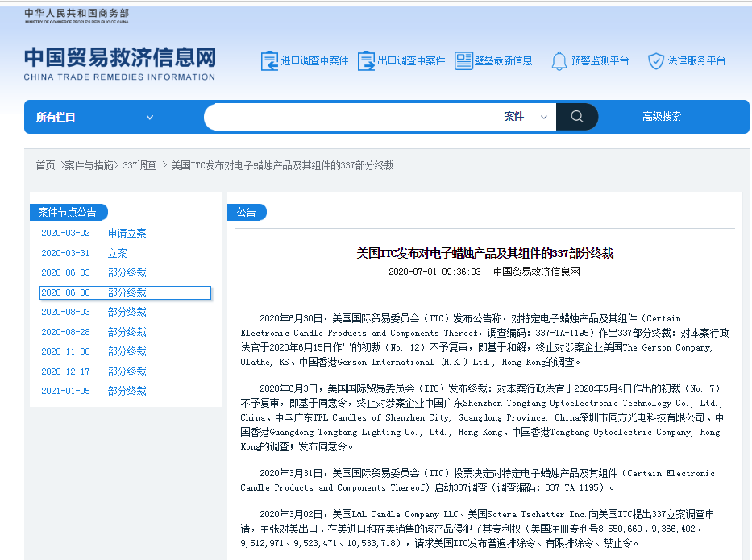This screenshot has width=752, height=560.
Task: Open the 进口调查中案件 text link
Action: point(314,61)
